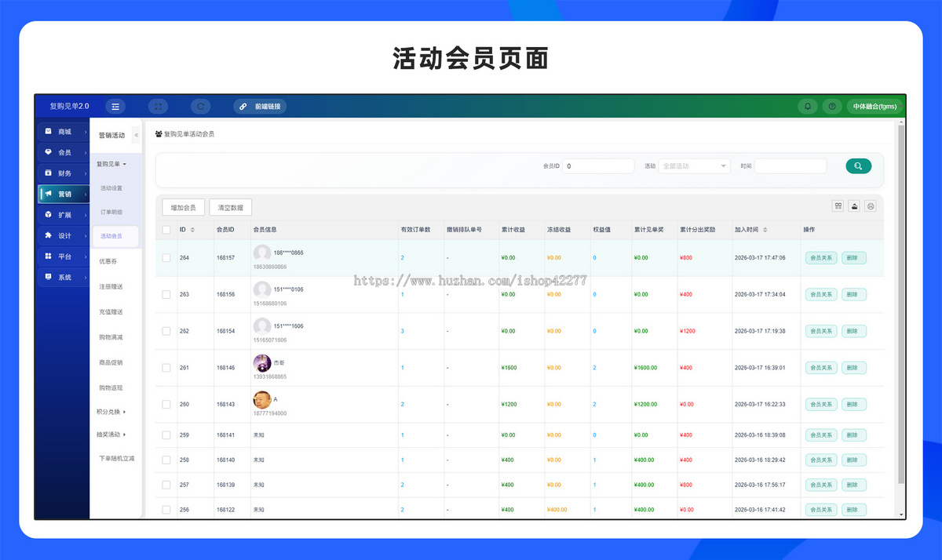This screenshot has width=942, height=560.
Task: Check the row checkbox for ID 263
Action: click(x=166, y=294)
